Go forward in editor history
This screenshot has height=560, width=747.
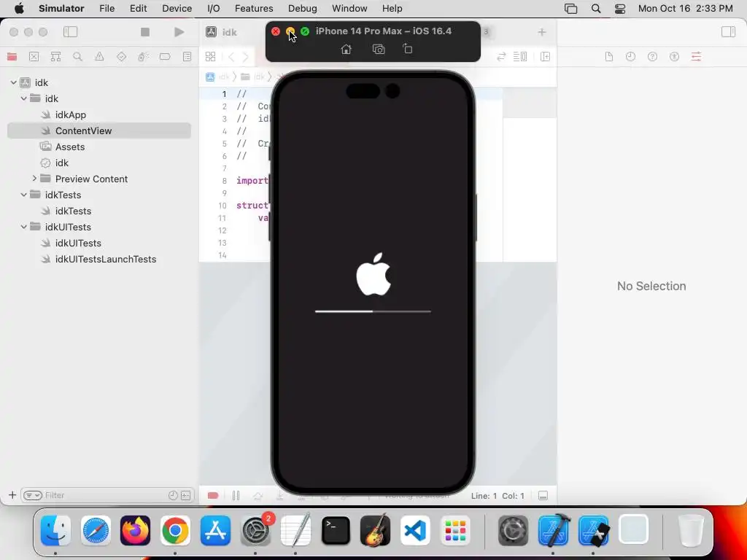246,57
